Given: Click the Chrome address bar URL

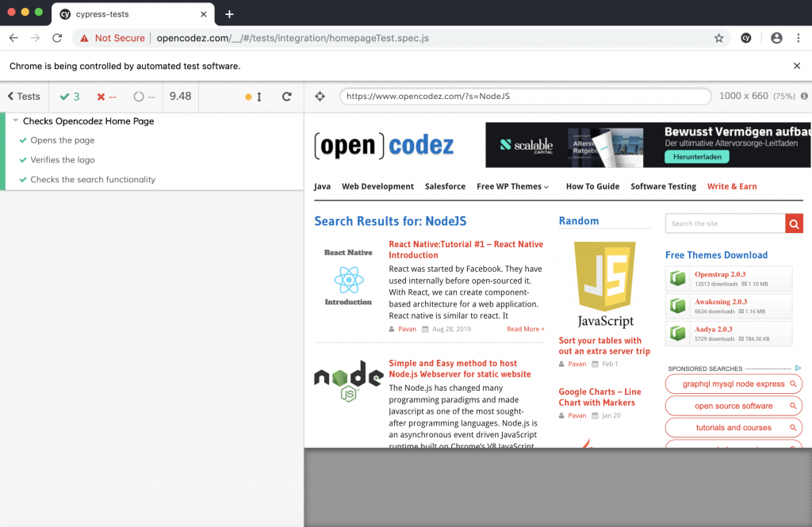Looking at the screenshot, I should tap(293, 38).
